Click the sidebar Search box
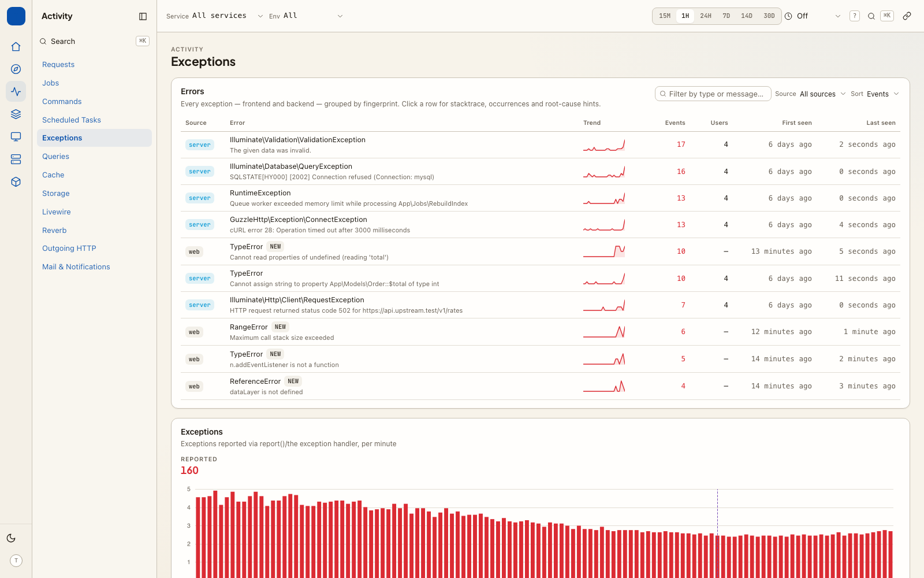Screen dimensions: 924x578 [x=94, y=41]
